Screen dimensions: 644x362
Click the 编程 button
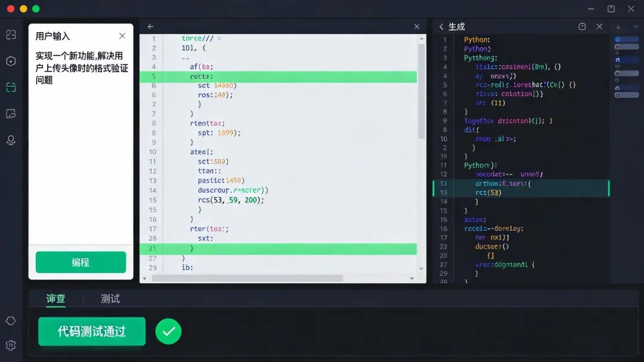point(81,262)
